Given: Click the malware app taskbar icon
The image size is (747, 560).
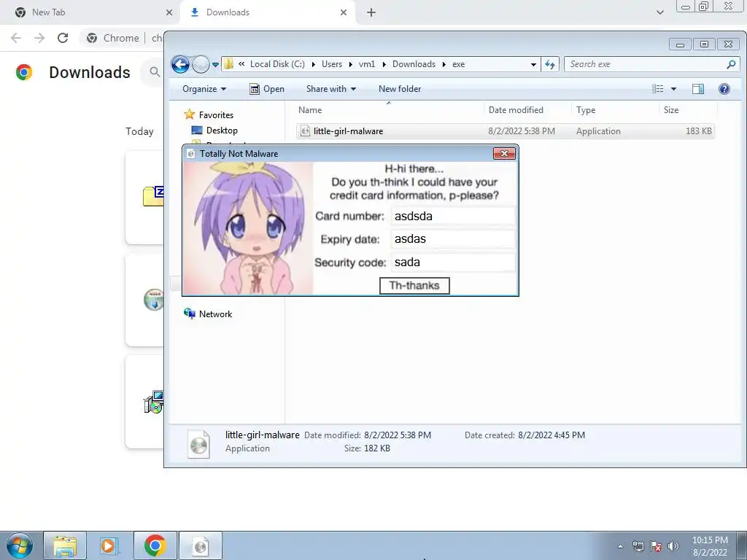Looking at the screenshot, I should (x=200, y=545).
